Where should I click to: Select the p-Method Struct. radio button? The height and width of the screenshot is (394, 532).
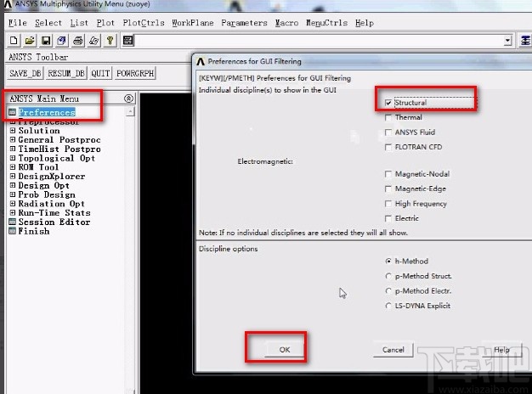[x=388, y=276]
